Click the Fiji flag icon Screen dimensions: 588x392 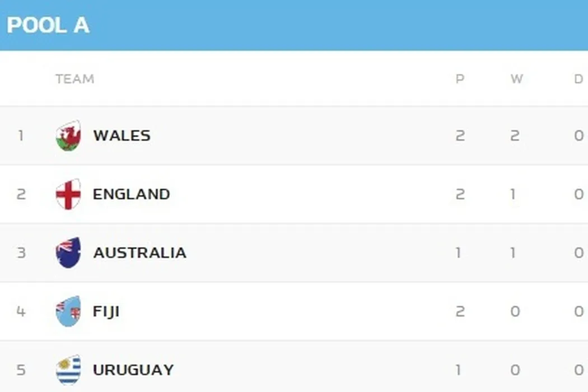[68, 311]
